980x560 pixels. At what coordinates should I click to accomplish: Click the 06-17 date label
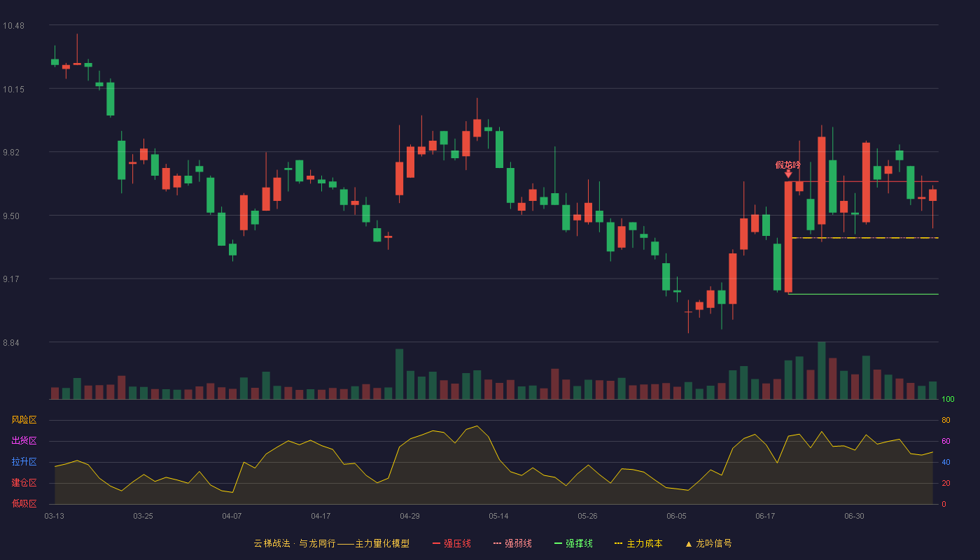765,516
